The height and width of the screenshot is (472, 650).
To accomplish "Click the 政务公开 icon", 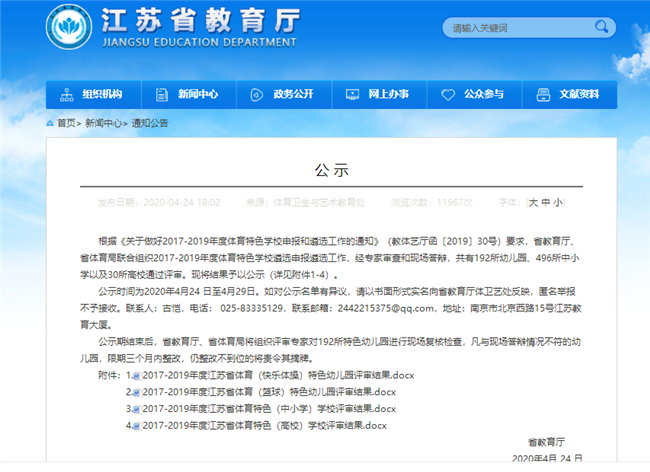I will 257,94.
